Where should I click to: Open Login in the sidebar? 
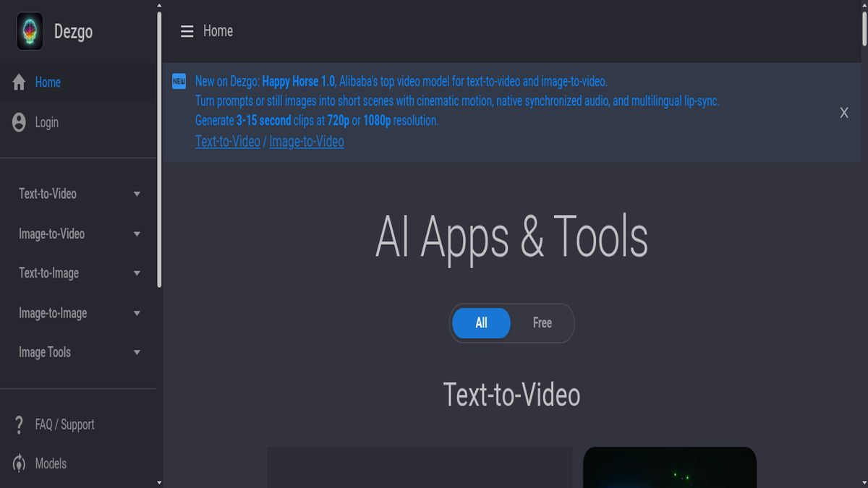click(x=78, y=122)
